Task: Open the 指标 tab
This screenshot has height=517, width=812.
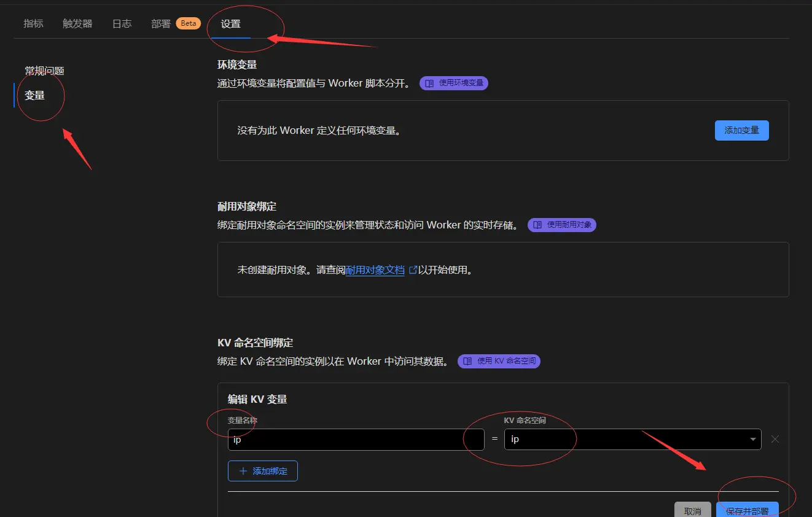Action: tap(33, 23)
